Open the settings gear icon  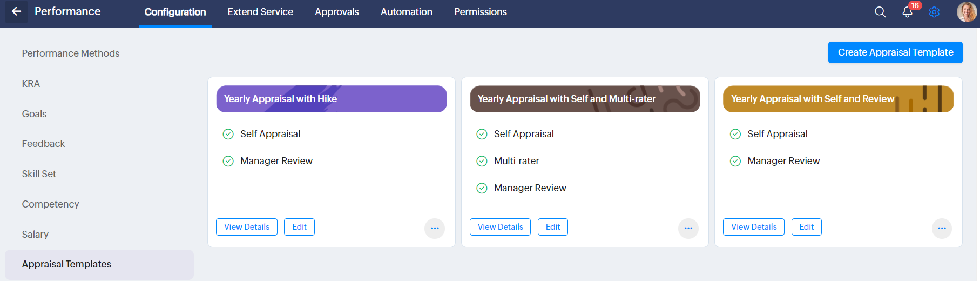[934, 12]
